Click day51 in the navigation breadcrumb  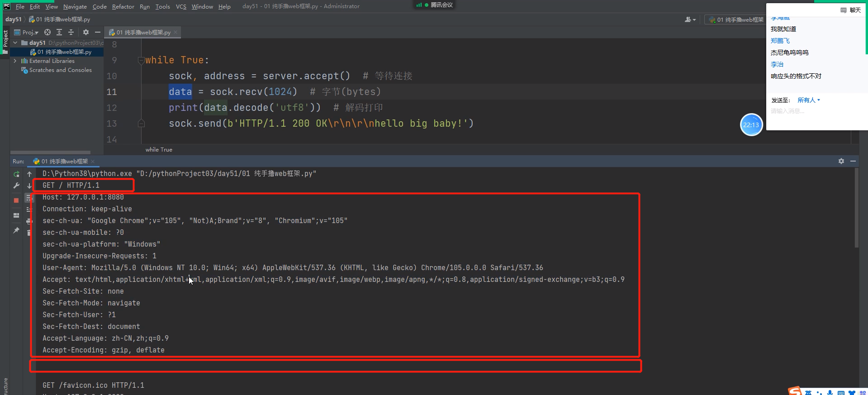pos(13,19)
